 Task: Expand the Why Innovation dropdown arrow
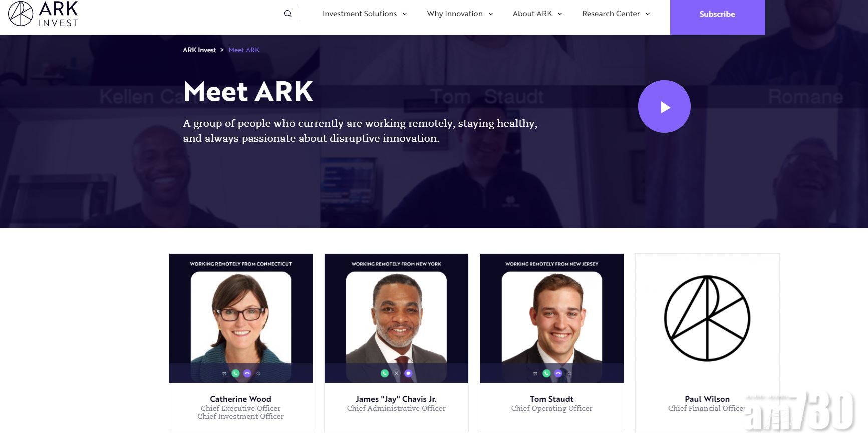click(491, 14)
